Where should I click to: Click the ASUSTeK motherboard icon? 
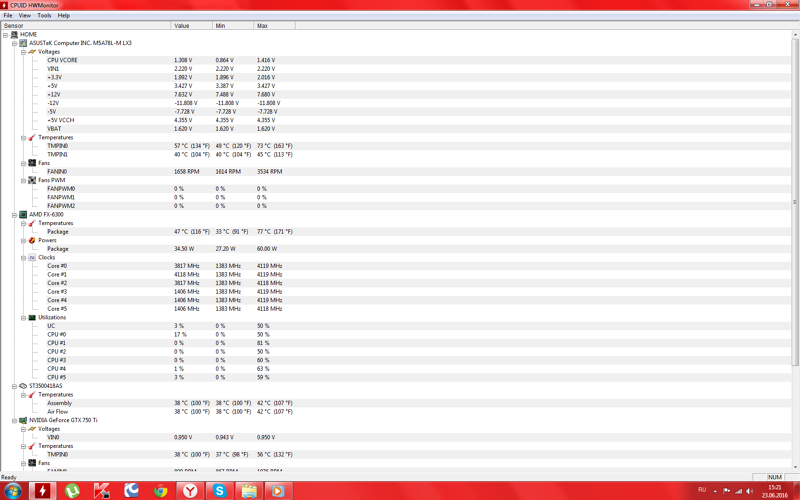point(23,43)
